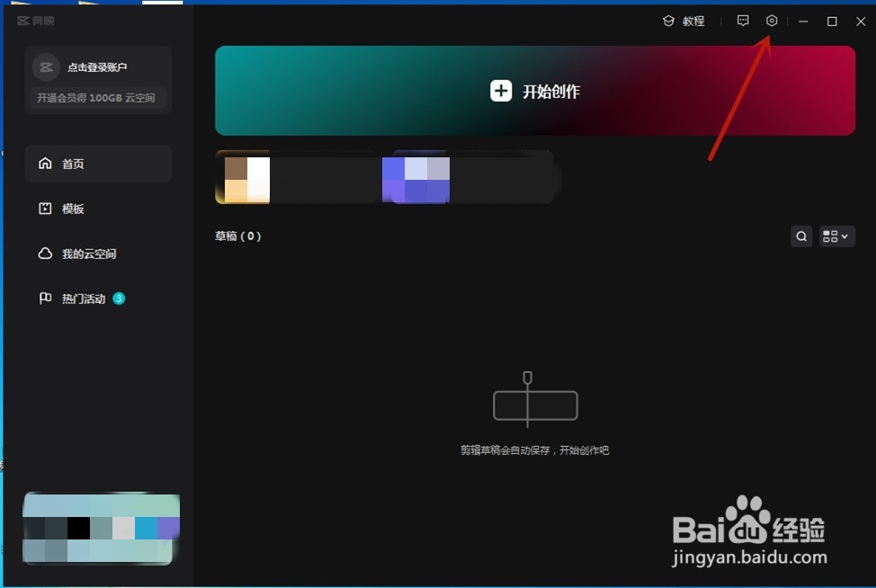Minimize the 剪映 window
The image size is (876, 588).
click(x=803, y=22)
